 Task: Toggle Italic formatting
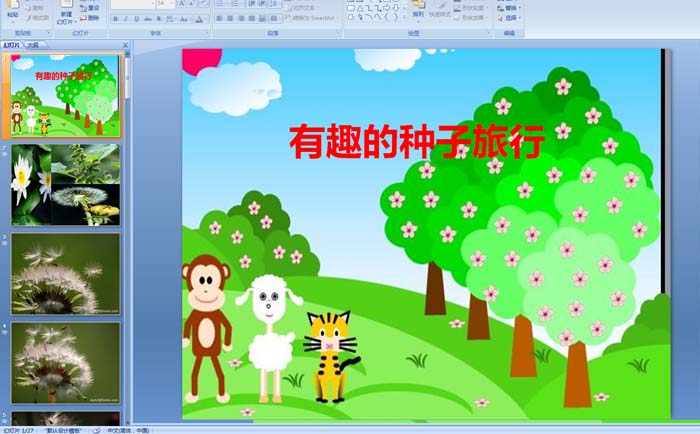125,19
